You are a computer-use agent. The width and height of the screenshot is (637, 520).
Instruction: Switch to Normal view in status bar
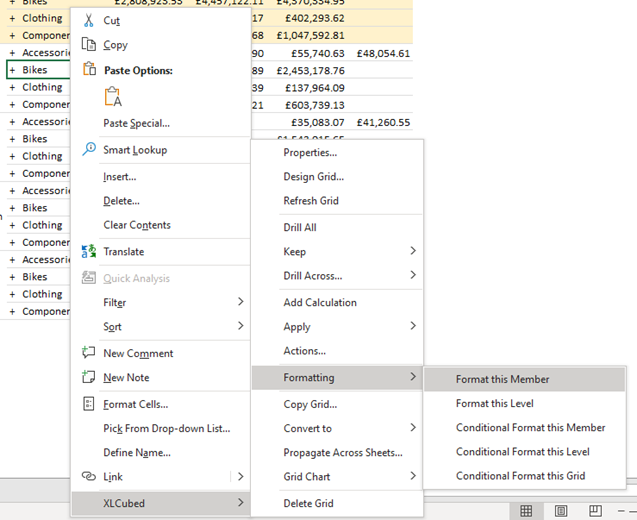click(525, 511)
